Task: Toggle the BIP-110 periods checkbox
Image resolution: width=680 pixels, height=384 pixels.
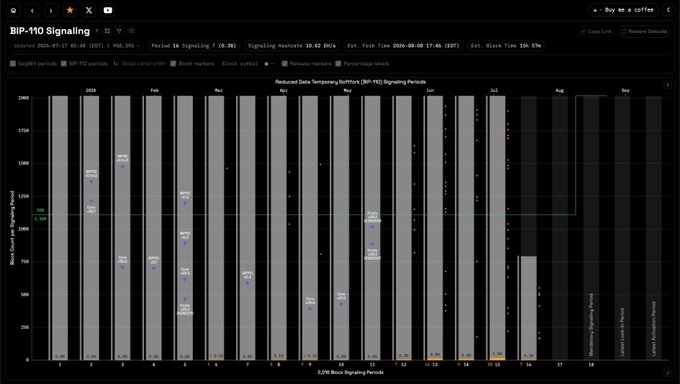Action: 64,63
